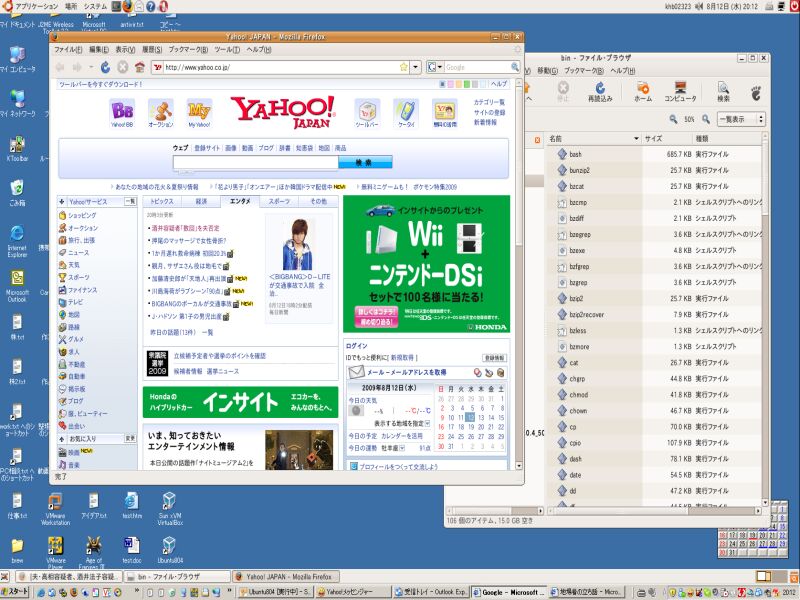Open the Sun xVM VirtualBox desktop icon

pos(169,508)
